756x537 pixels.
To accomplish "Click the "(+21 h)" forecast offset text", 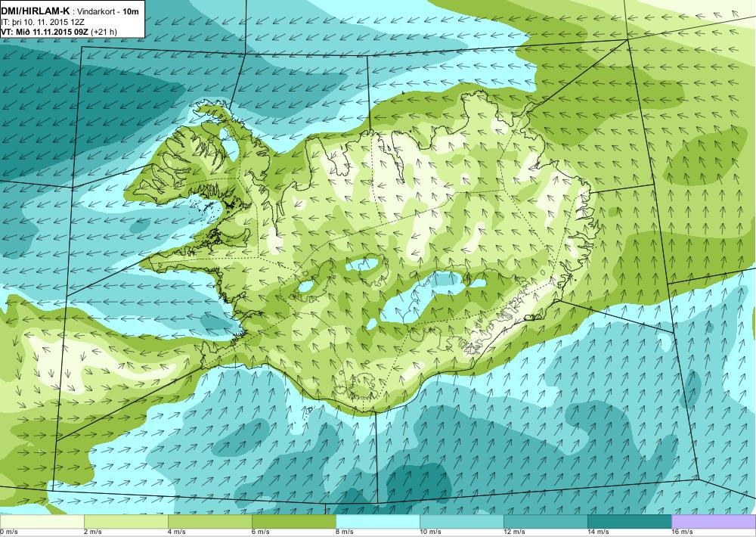I will click(x=104, y=32).
